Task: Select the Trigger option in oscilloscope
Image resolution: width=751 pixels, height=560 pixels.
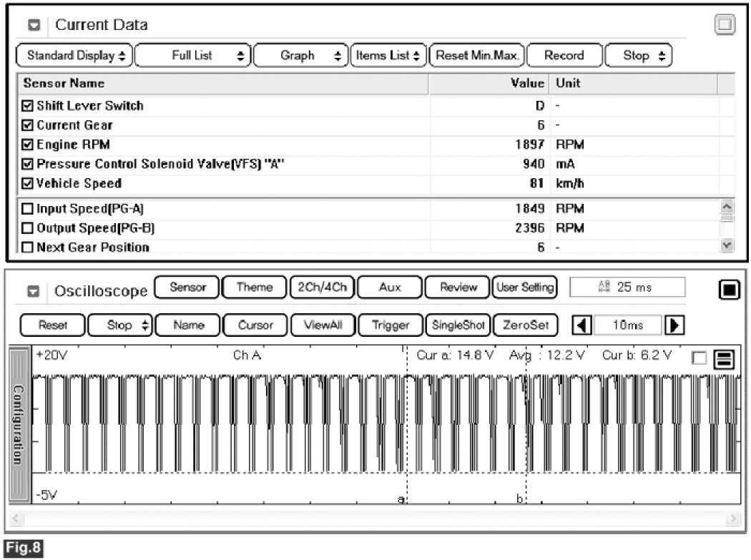Action: 391,325
